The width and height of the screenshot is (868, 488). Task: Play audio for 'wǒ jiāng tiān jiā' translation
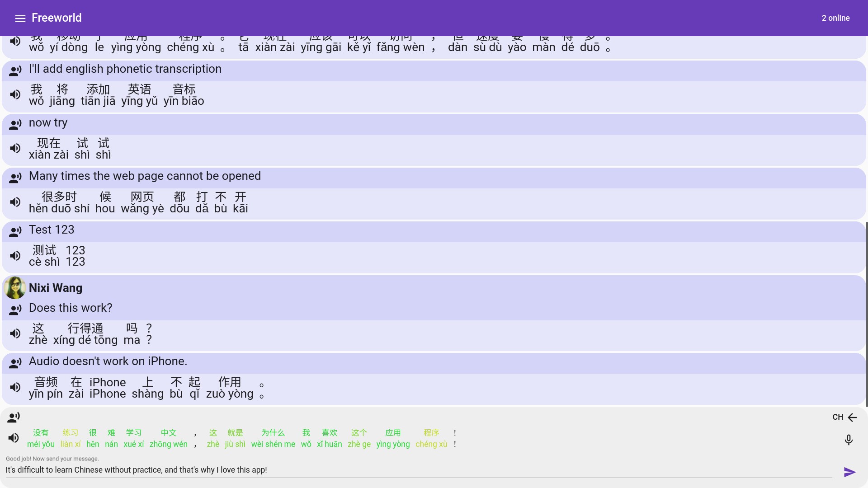click(15, 94)
